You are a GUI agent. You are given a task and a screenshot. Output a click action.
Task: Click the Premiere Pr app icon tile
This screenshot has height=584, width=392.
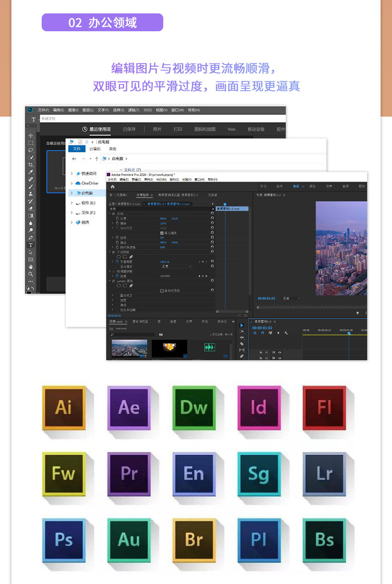point(129,474)
